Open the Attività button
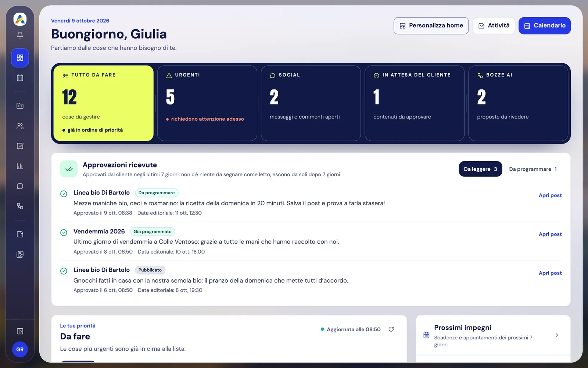 tap(494, 26)
